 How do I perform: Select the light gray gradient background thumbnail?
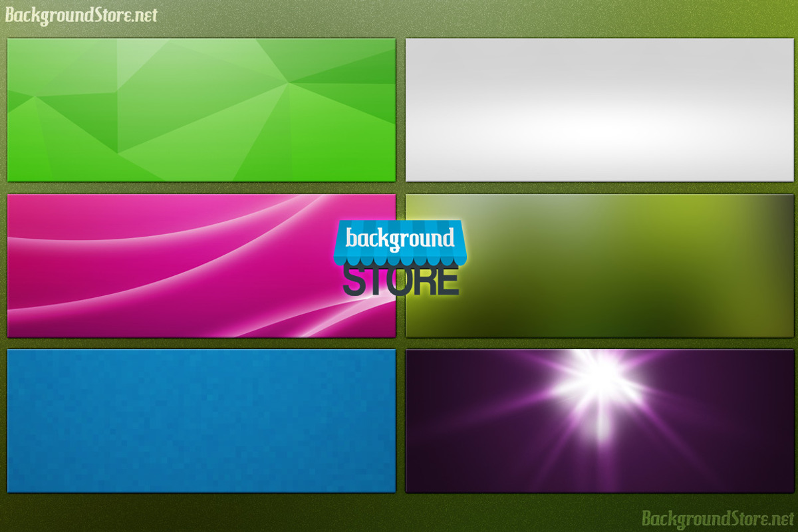point(599,110)
